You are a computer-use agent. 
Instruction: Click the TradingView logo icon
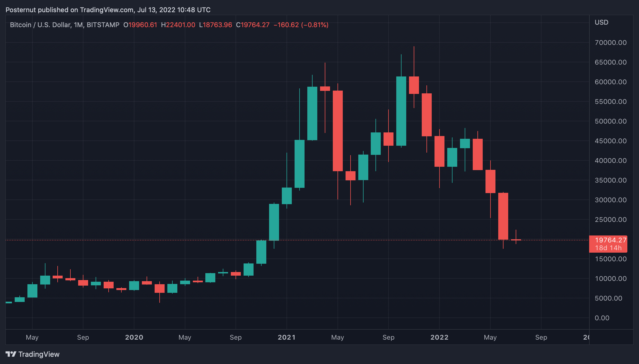pyautogui.click(x=11, y=354)
